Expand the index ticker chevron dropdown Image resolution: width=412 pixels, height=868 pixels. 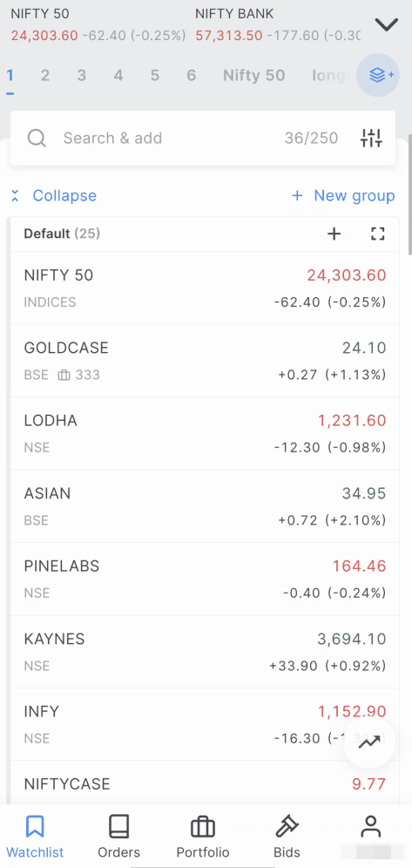(x=386, y=24)
